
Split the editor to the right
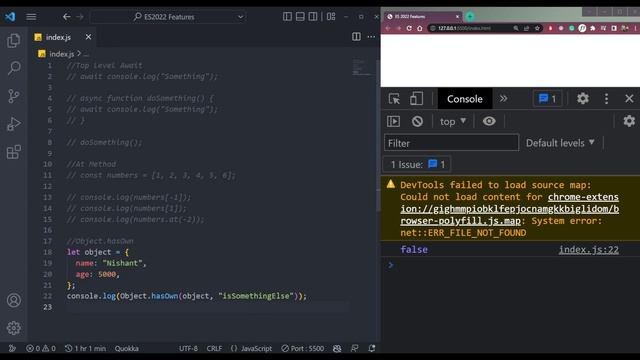point(356,37)
